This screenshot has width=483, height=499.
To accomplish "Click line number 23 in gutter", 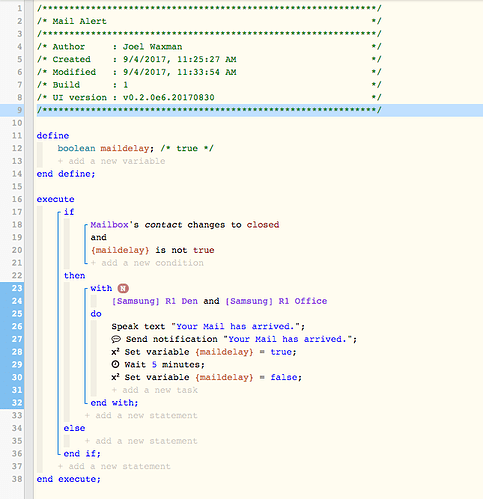I will tap(17, 288).
